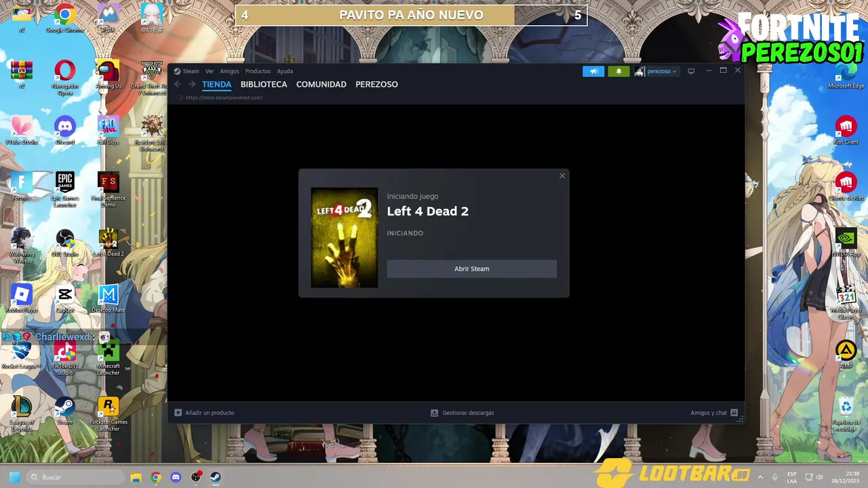Open Steam from the taskbar
Screen dimensions: 868x488
[216, 477]
